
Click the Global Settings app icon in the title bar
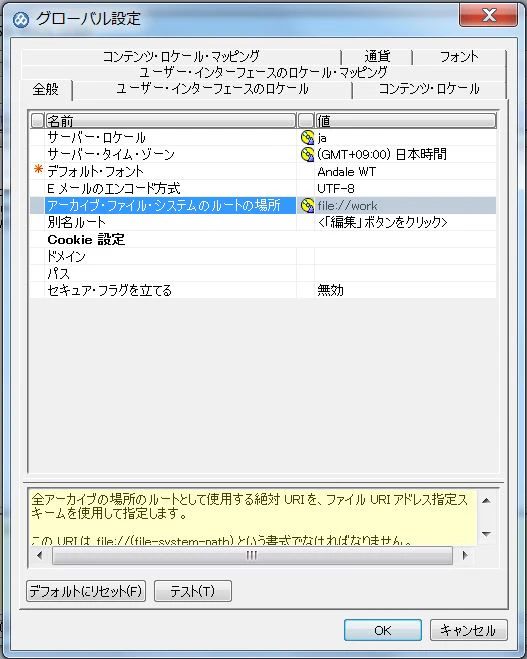[x=21, y=19]
